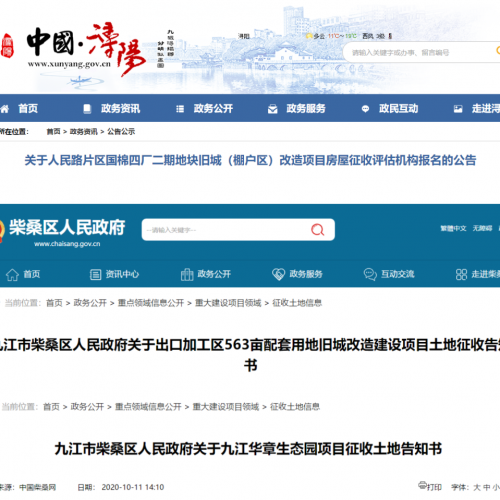Click the book icon for 政务资讯
Image resolution: width=500 pixels, height=500 pixels.
click(87, 109)
